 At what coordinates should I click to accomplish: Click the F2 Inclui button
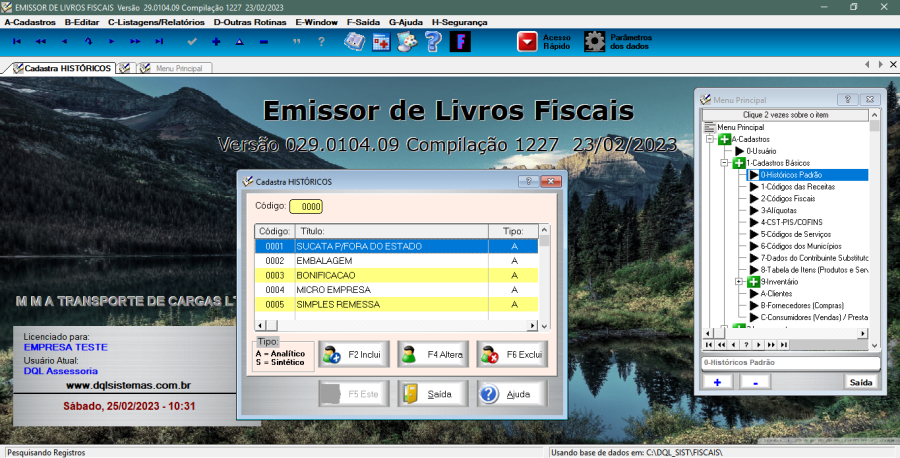pos(354,354)
